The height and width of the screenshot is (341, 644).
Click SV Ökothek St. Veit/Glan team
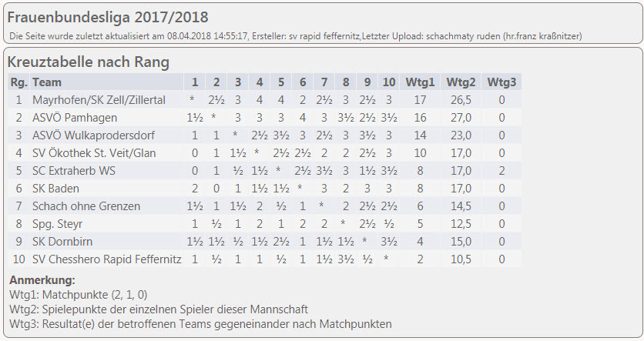click(94, 153)
